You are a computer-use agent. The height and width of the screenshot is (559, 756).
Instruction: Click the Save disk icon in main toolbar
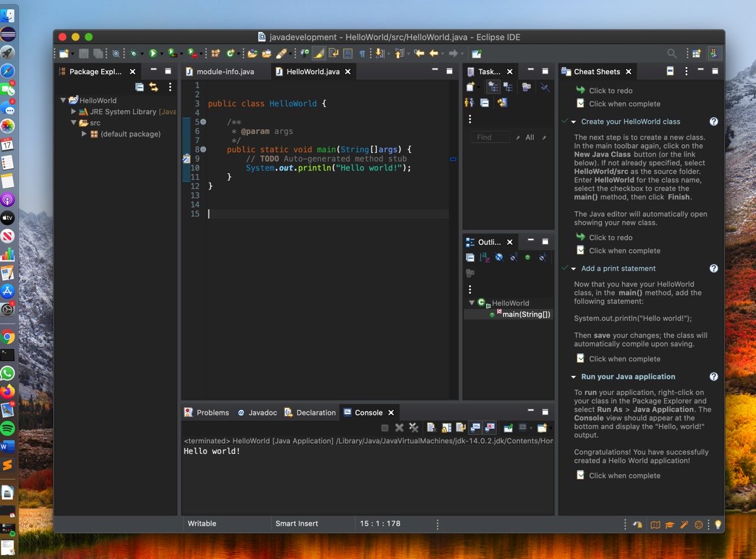tap(83, 54)
